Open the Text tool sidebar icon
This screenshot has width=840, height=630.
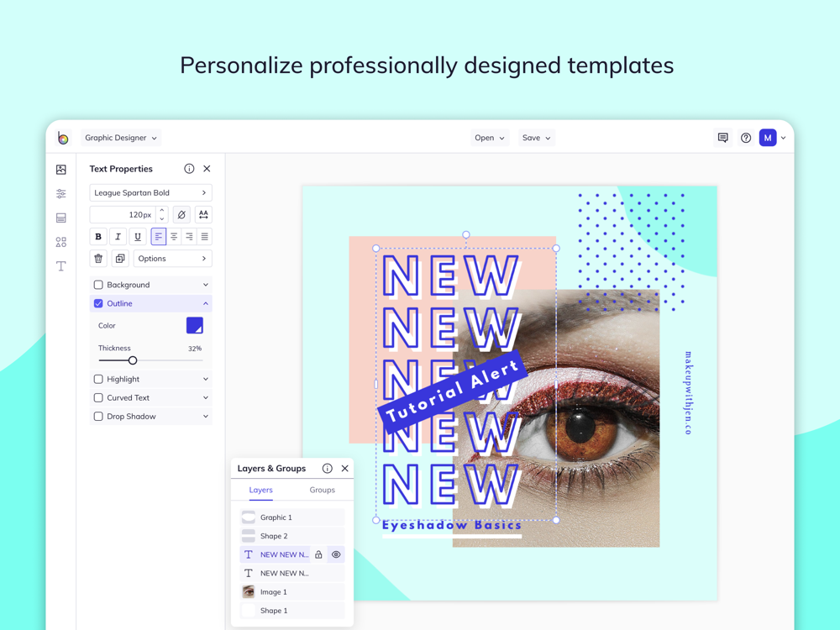pos(61,266)
